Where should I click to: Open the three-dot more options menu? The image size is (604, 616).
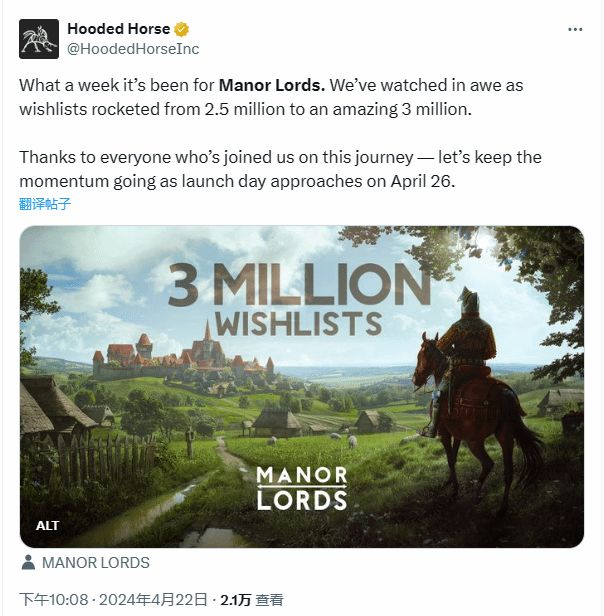[x=574, y=29]
